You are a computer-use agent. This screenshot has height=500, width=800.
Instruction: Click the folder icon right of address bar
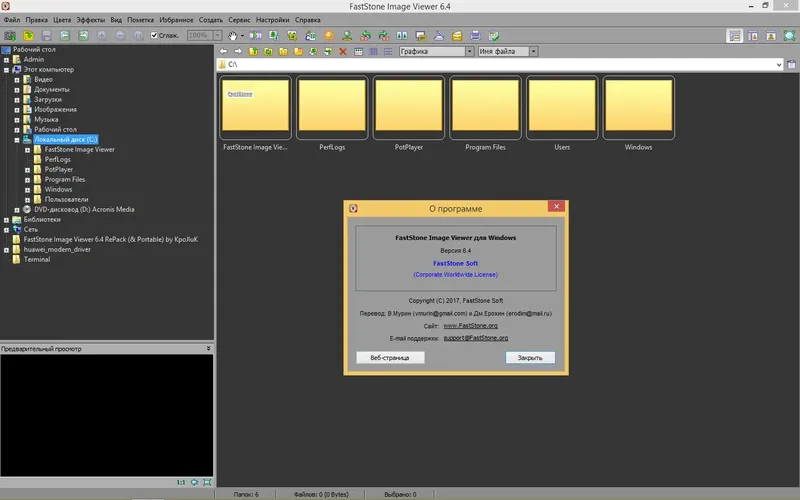(791, 64)
